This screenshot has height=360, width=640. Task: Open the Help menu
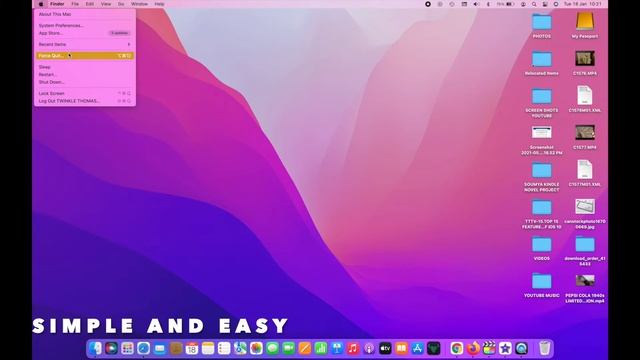tap(160, 4)
